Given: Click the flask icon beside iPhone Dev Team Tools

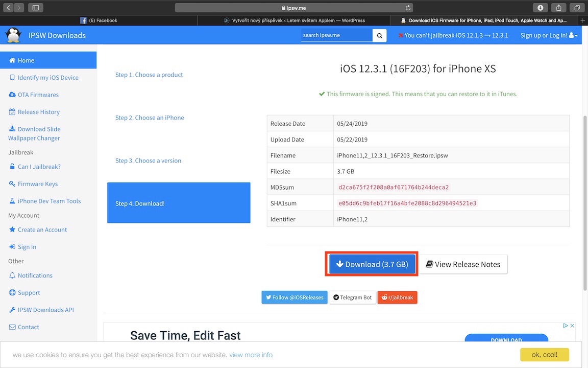Looking at the screenshot, I should coord(12,201).
